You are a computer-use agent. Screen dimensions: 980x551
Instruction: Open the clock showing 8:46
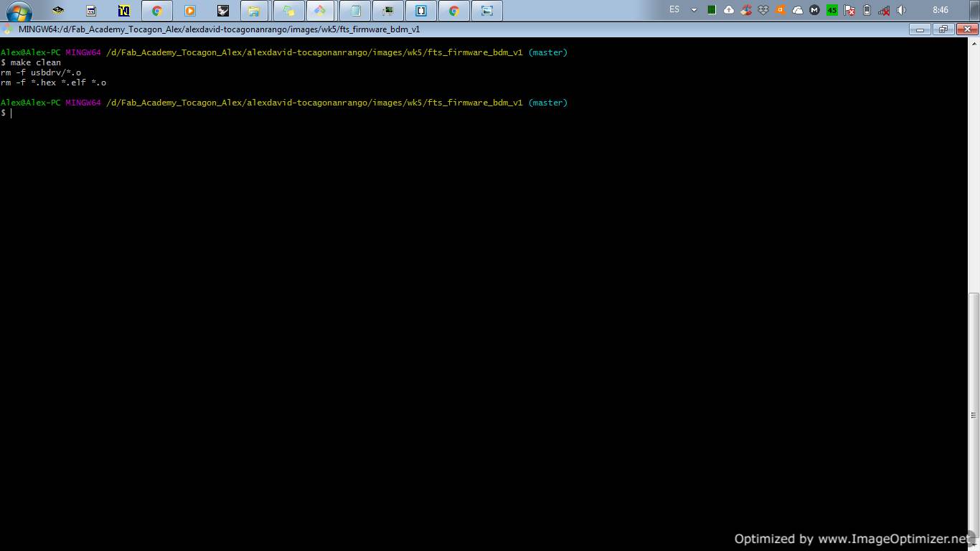tap(941, 10)
